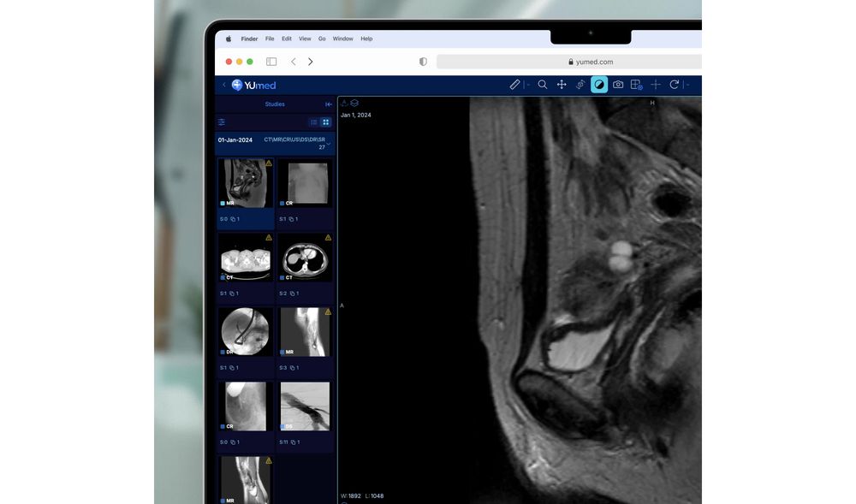Image resolution: width=856 pixels, height=504 pixels.
Task: Go back using arrow beside YUmed logo
Action: 224,85
